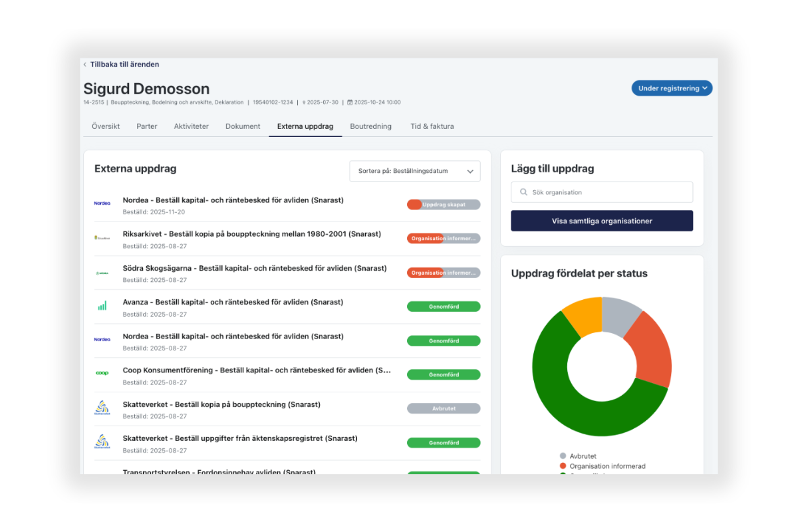
Task: Click the Avbrutet status badge on Skatteverket order
Action: tap(443, 408)
